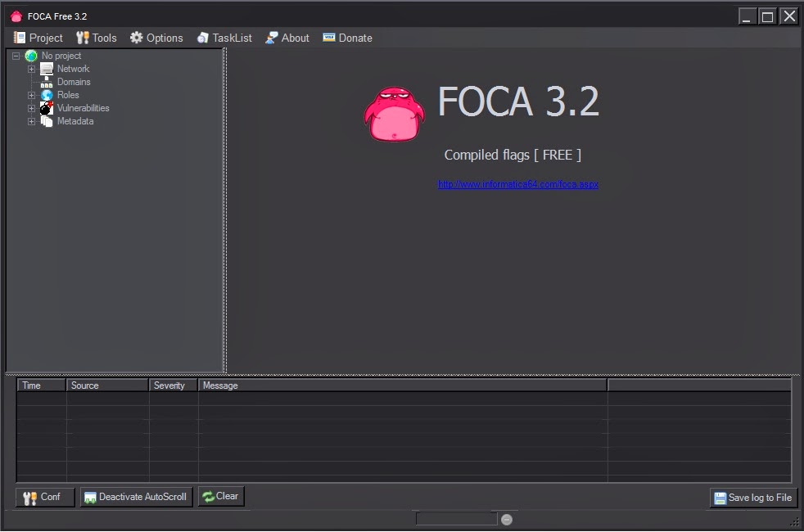Click the Conf button
This screenshot has width=804, height=532.
coord(45,497)
